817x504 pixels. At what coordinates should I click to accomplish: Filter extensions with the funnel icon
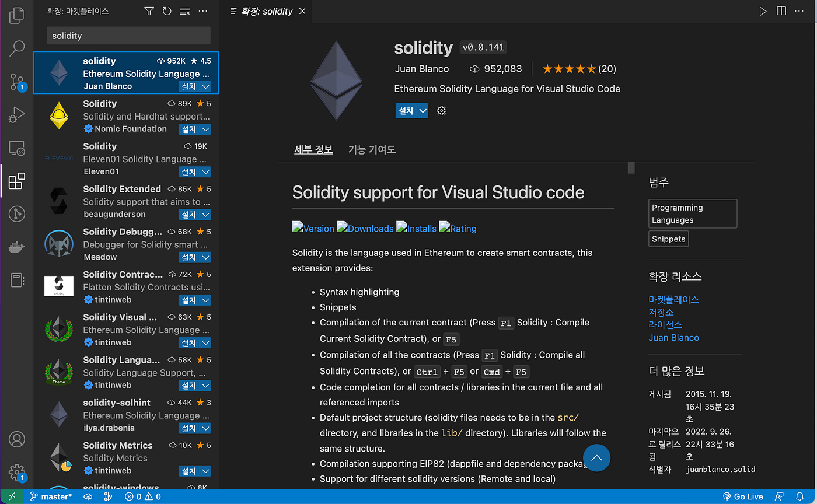[149, 11]
